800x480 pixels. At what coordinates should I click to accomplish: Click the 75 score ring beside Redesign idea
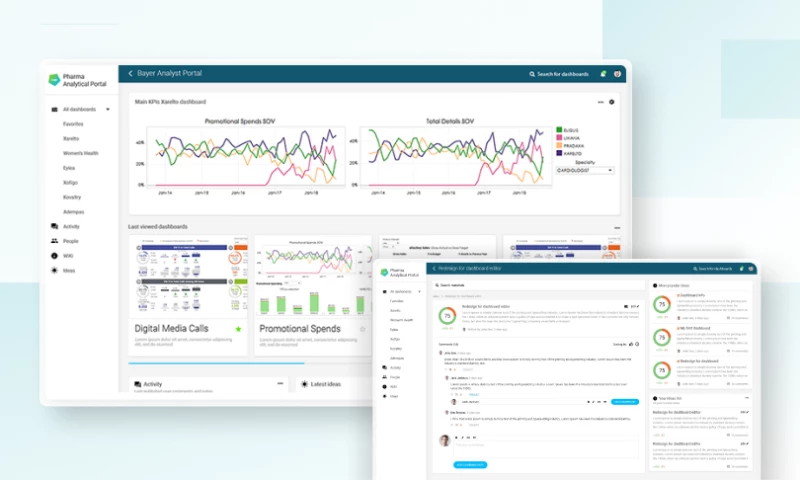447,316
